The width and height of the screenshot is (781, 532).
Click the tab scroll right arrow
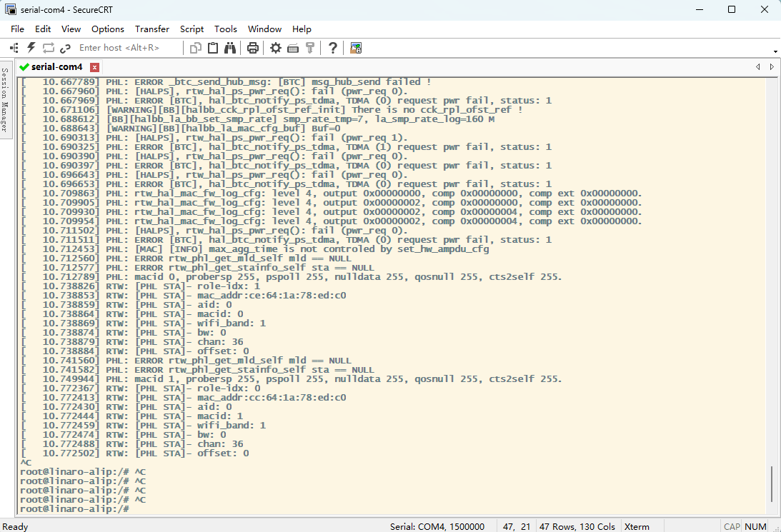(772, 66)
